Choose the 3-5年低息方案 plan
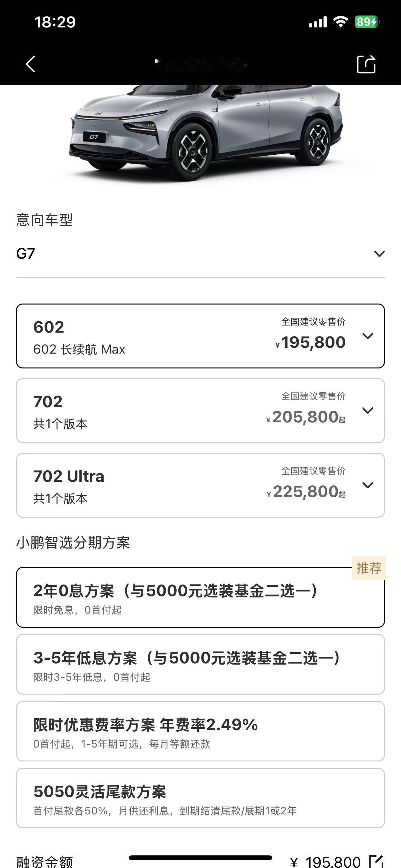This screenshot has width=401, height=868. pyautogui.click(x=200, y=664)
